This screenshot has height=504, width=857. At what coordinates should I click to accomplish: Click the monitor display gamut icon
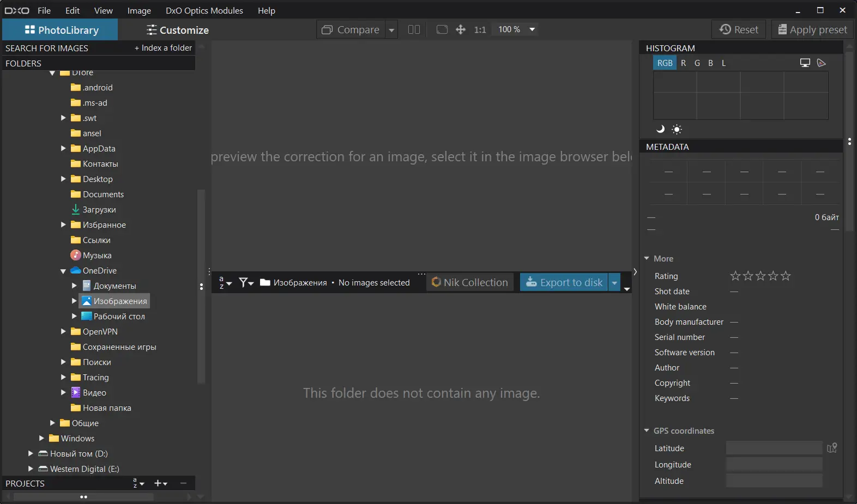click(x=805, y=63)
